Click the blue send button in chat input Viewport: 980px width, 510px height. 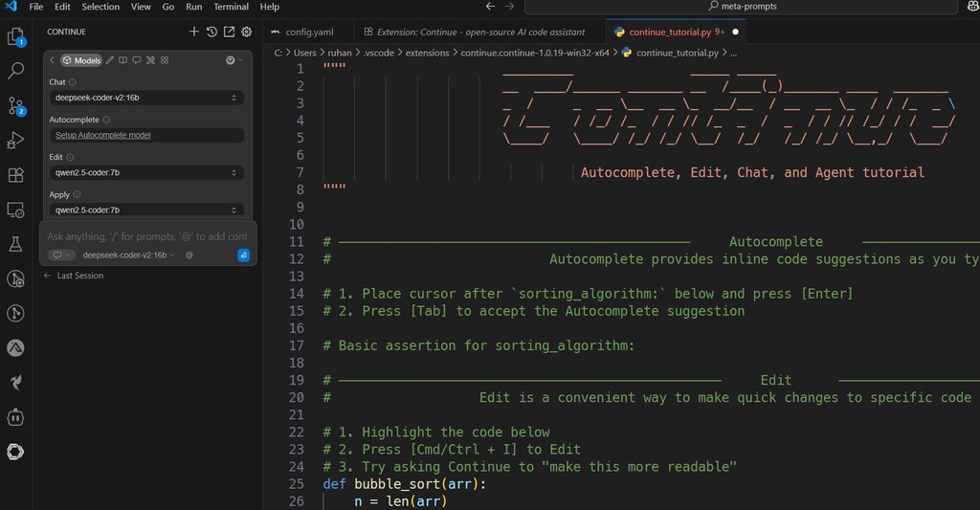pos(243,255)
